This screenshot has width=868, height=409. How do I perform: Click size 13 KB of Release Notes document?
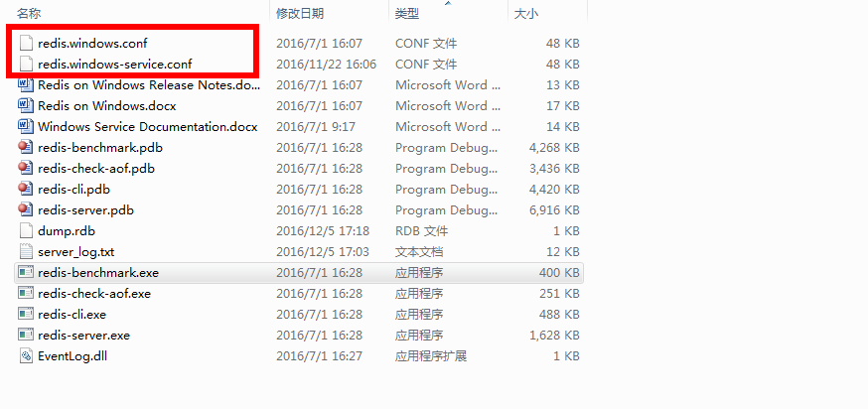562,84
